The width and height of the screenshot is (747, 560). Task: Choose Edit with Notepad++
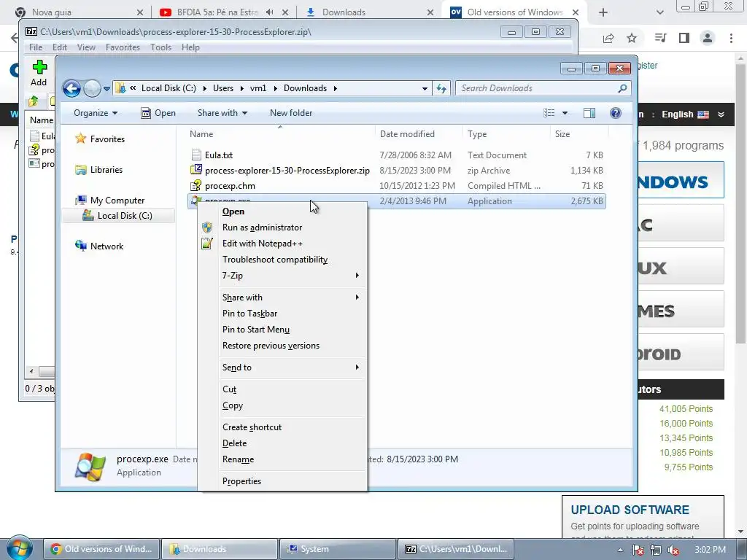(x=282, y=244)
